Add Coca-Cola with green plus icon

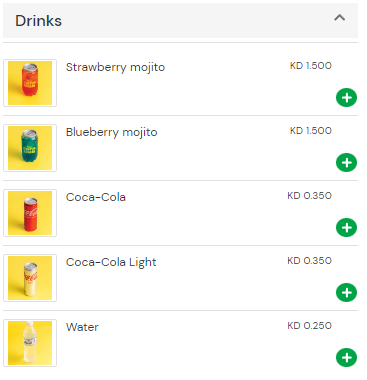[x=346, y=228]
